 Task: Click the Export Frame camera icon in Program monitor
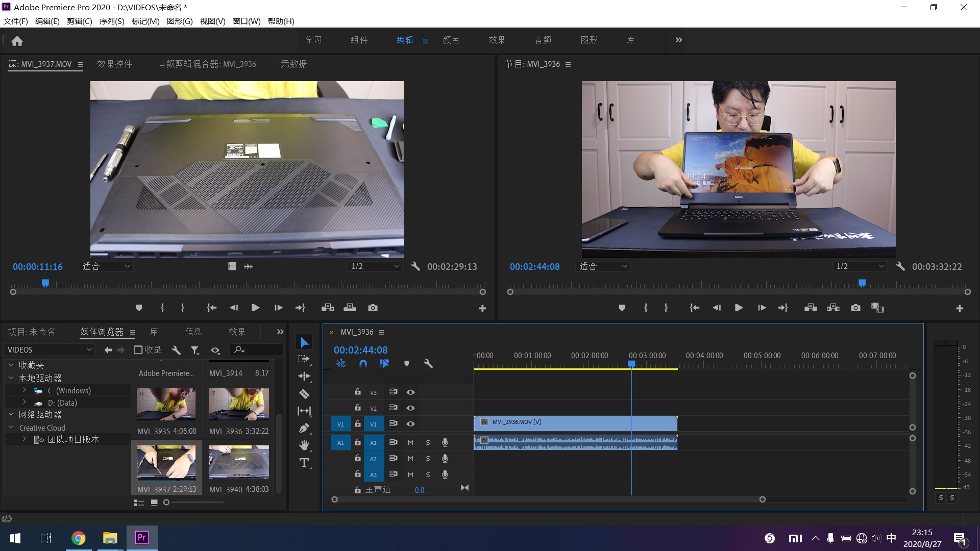(x=855, y=308)
